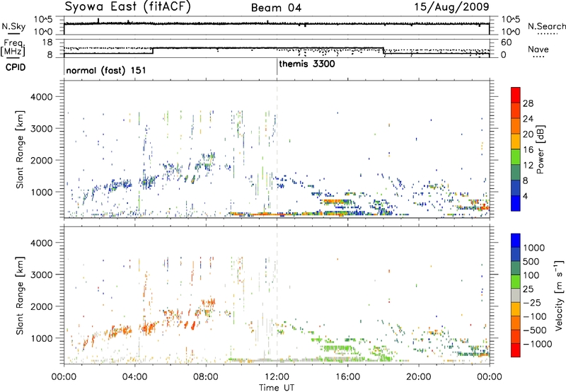Click the 'Time UT' axis label
566x392 pixels.
point(277,388)
